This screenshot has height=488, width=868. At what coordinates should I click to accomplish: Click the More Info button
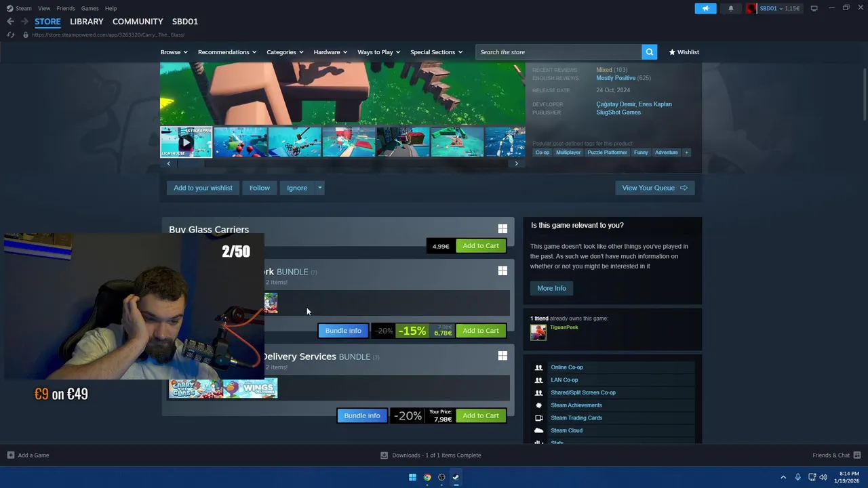[551, 288]
